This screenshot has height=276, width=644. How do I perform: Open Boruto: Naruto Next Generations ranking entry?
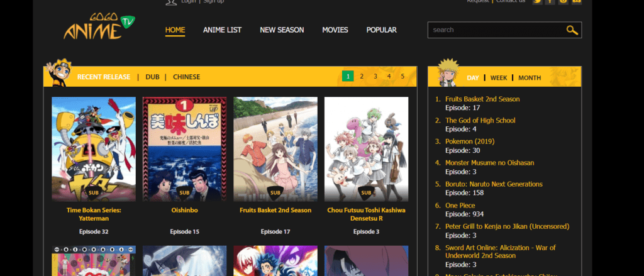(494, 184)
